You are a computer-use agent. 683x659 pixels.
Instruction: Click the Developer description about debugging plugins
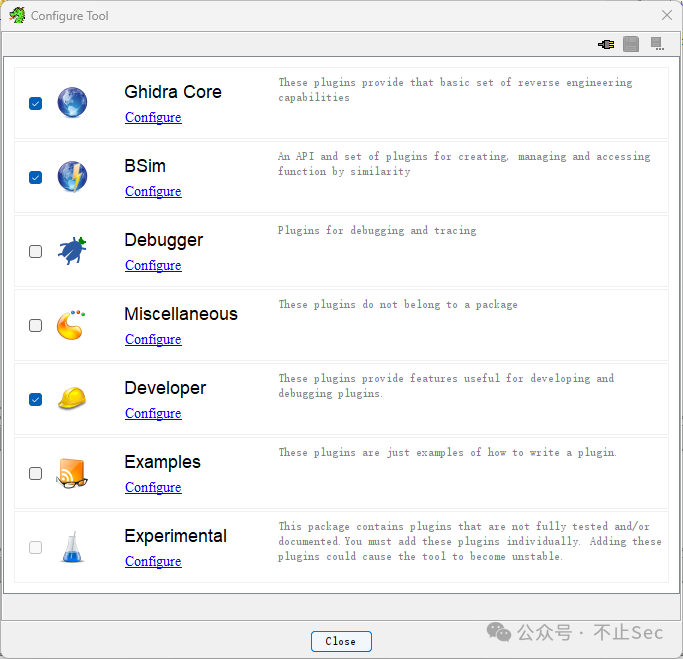[446, 386]
